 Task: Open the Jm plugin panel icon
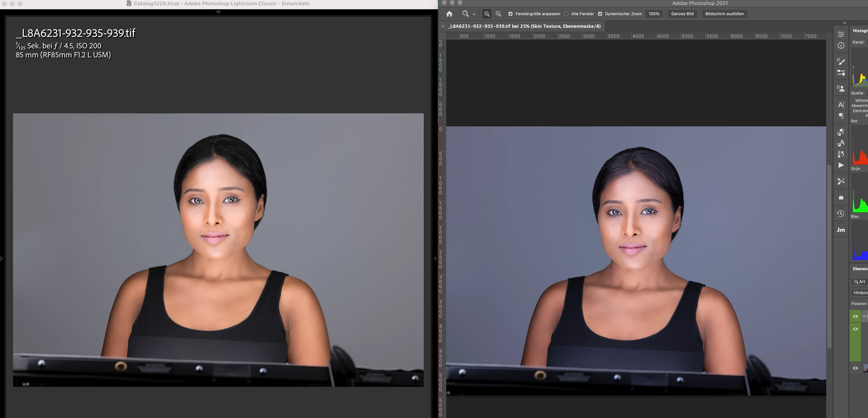coord(841,230)
